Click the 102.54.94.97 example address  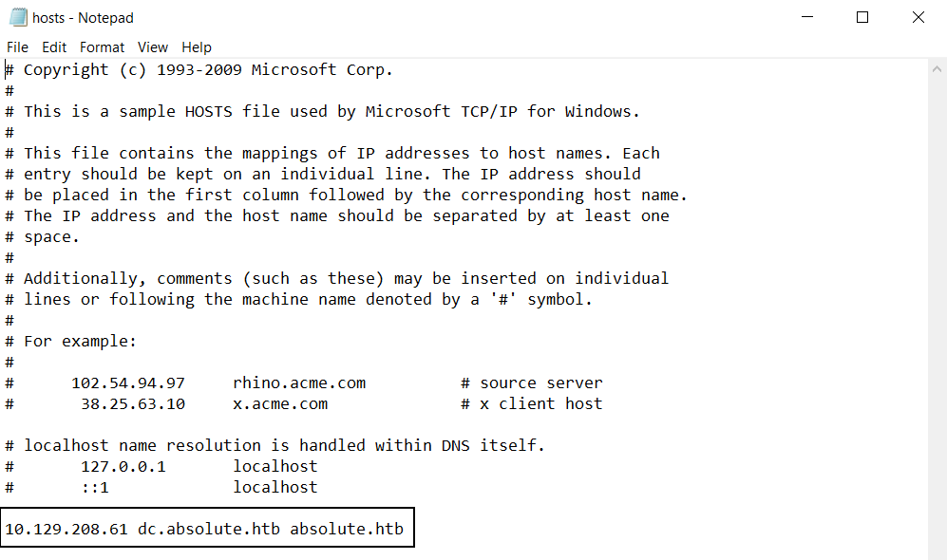[128, 383]
